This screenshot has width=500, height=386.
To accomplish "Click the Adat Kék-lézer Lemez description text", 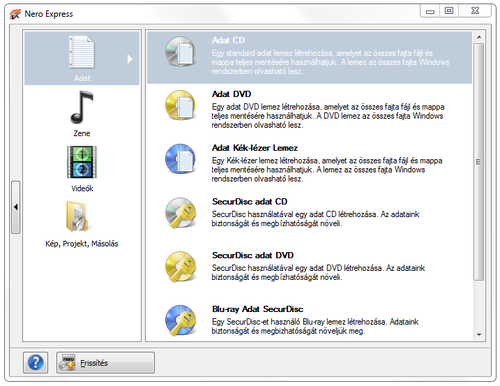I will (x=327, y=170).
